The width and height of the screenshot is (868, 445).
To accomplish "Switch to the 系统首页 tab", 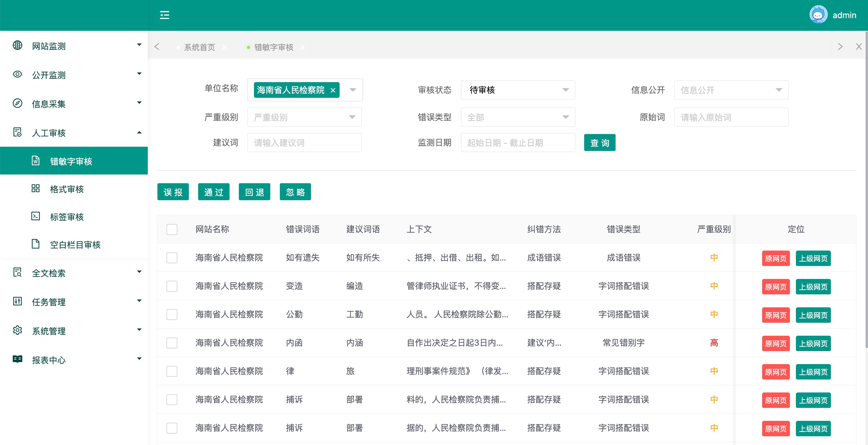I will [x=199, y=48].
